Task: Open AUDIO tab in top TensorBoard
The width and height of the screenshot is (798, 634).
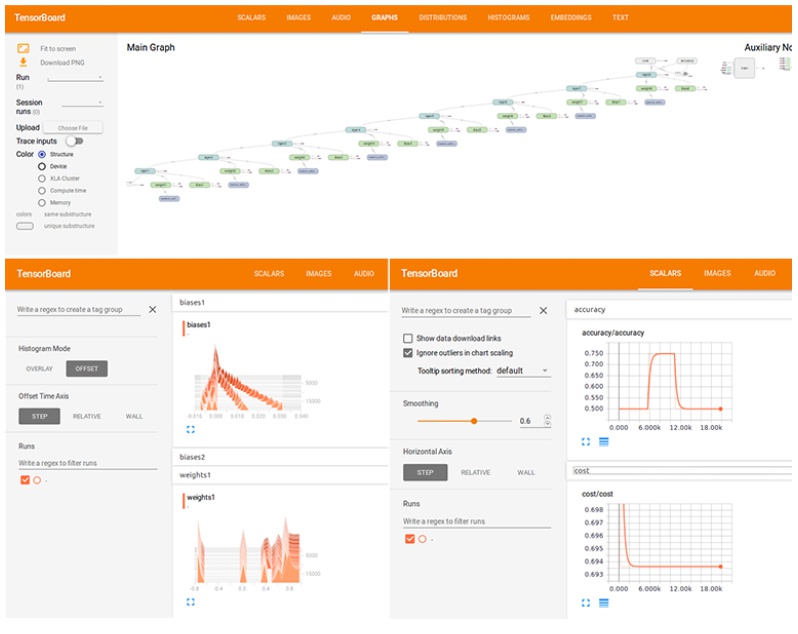Action: pos(341,17)
